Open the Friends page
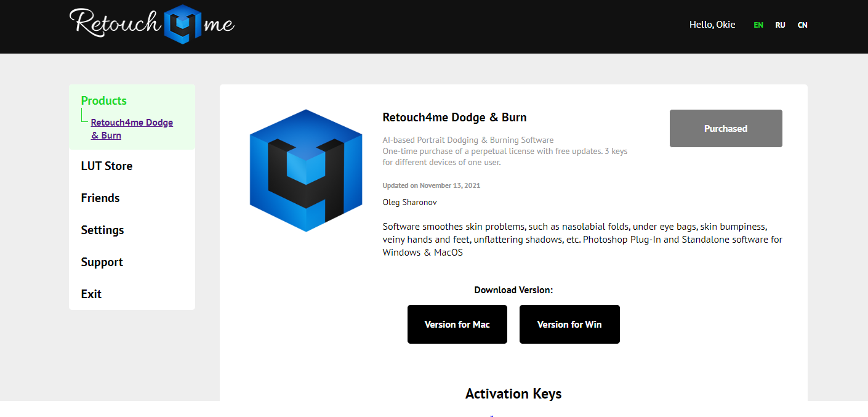868x417 pixels. tap(100, 198)
